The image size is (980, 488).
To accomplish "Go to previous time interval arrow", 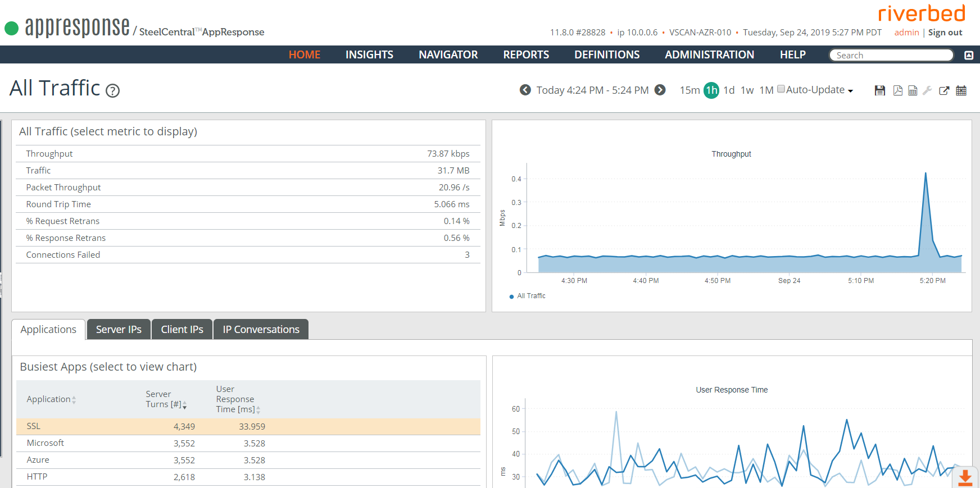I will [525, 90].
